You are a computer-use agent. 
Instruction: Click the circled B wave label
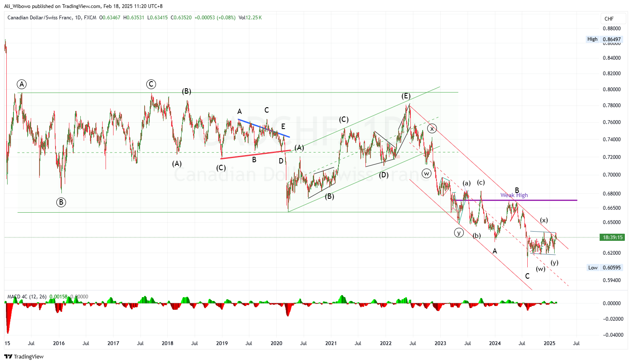click(x=61, y=202)
